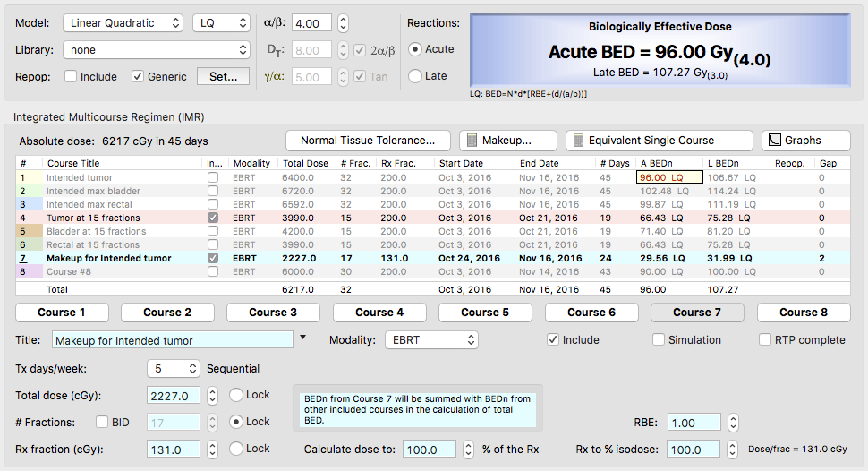This screenshot has width=868, height=471.
Task: Enable the BID fractions checkbox
Action: 102,423
